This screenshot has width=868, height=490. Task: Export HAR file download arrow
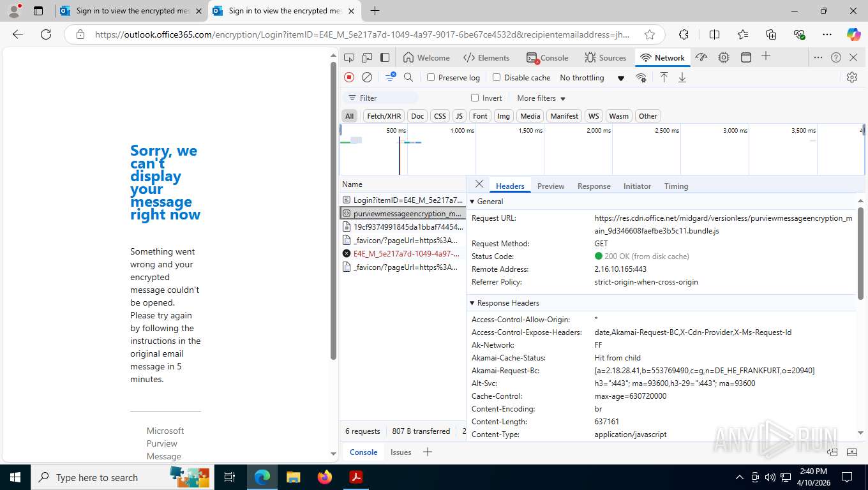(x=682, y=77)
